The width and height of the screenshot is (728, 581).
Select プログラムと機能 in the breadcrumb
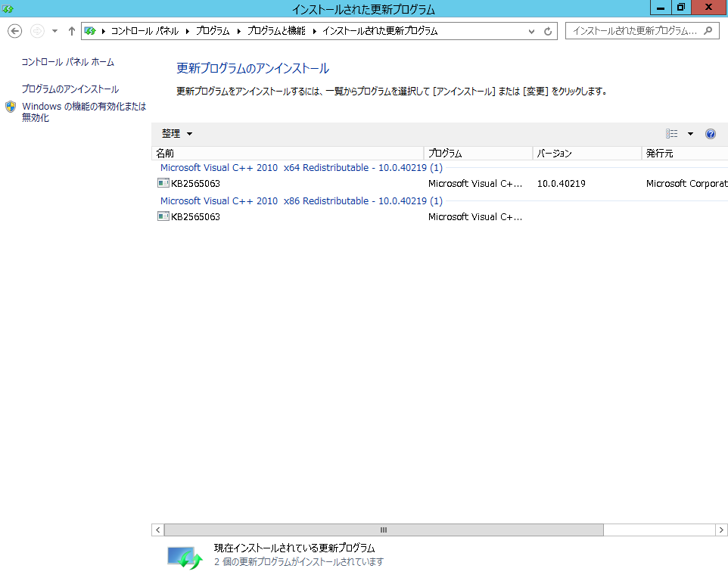tap(276, 31)
